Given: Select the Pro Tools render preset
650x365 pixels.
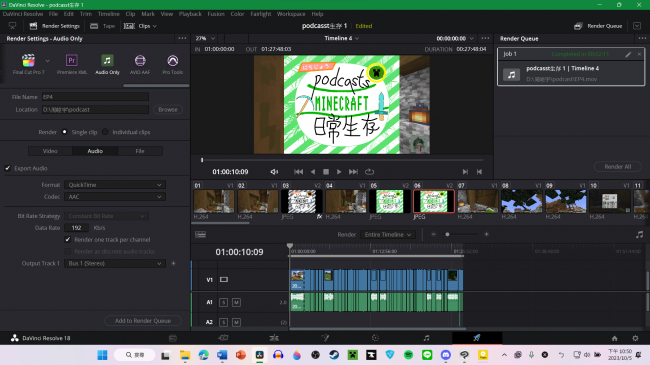Looking at the screenshot, I should 172,64.
